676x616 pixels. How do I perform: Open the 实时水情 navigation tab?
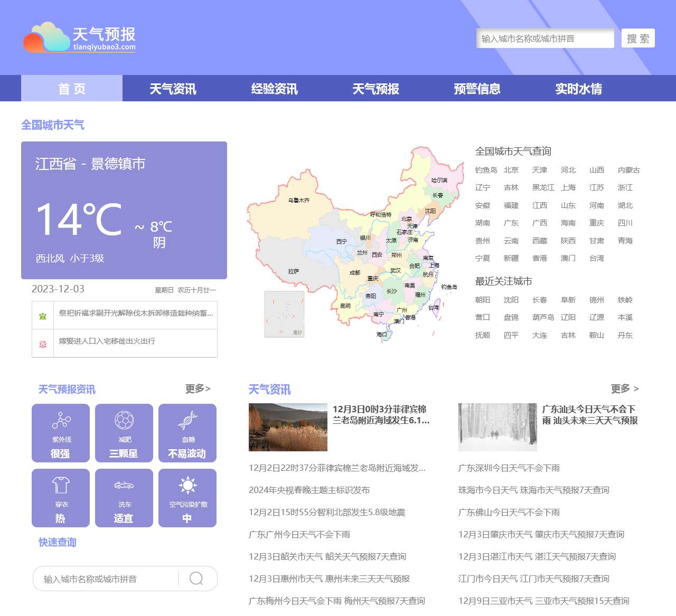click(x=579, y=88)
